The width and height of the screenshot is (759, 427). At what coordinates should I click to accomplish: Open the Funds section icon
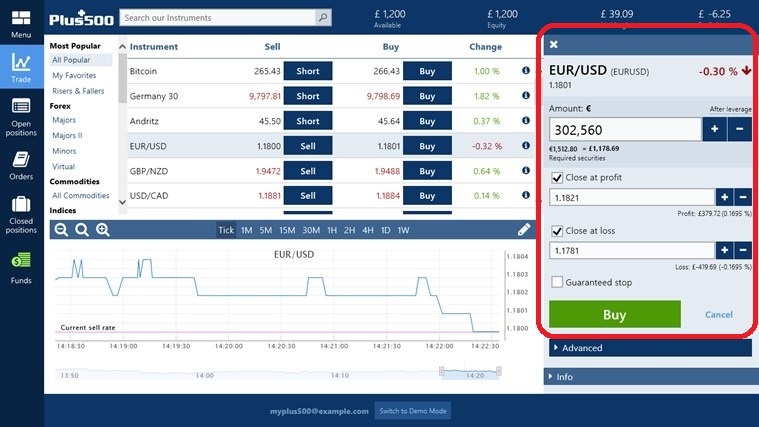pos(21,262)
